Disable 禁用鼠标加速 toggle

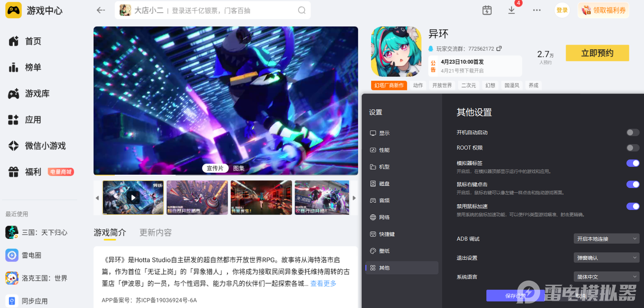[x=633, y=206]
